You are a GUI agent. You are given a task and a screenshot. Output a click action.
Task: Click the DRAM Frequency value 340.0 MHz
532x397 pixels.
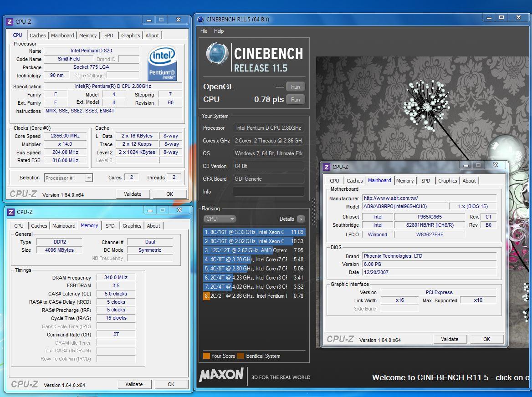pyautogui.click(x=116, y=277)
